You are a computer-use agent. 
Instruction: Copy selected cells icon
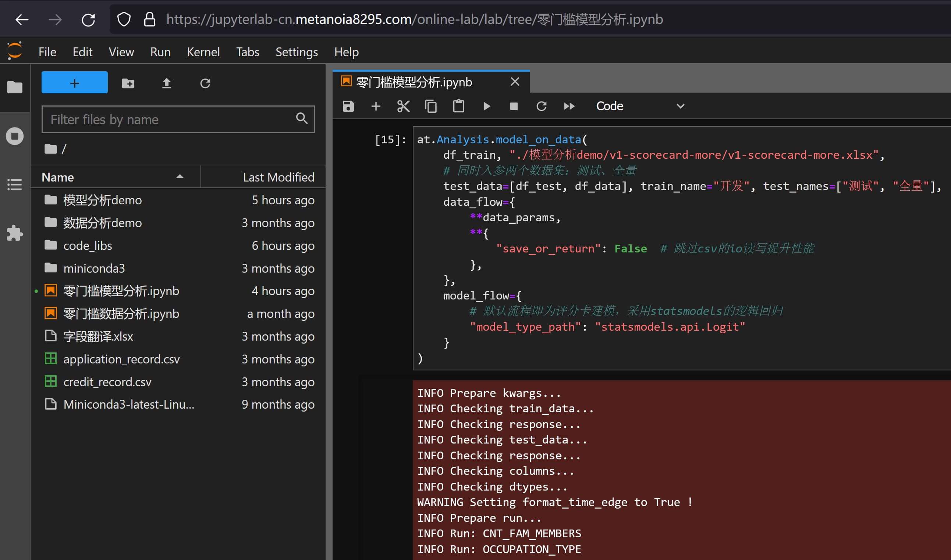tap(430, 107)
